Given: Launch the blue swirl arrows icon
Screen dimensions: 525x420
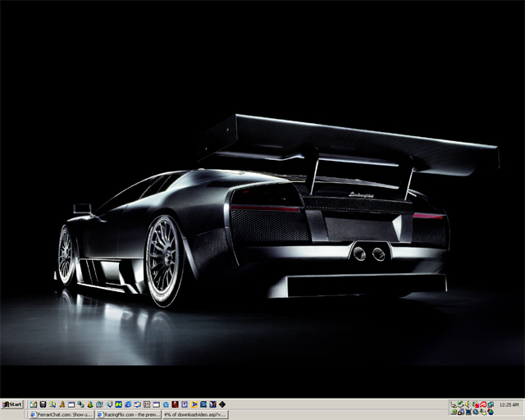Looking at the screenshot, I should pyautogui.click(x=137, y=404).
